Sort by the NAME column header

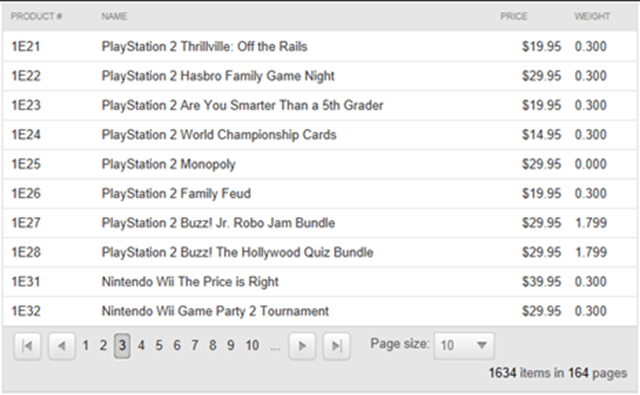pos(114,16)
